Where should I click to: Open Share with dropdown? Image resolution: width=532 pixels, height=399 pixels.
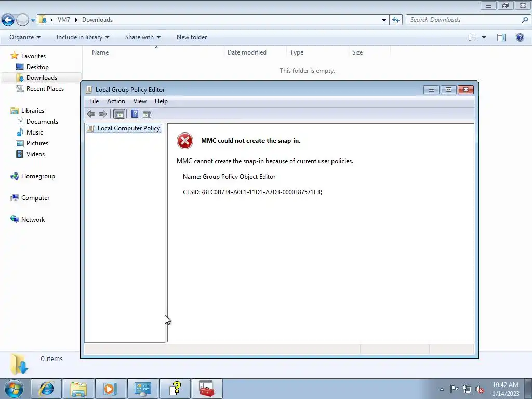coord(143,37)
